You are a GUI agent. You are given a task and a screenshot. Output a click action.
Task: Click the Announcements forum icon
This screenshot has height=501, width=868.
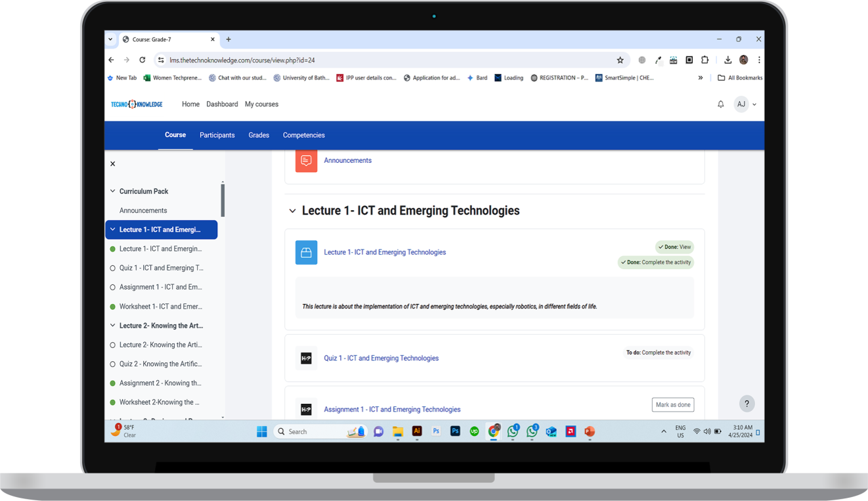point(306,161)
